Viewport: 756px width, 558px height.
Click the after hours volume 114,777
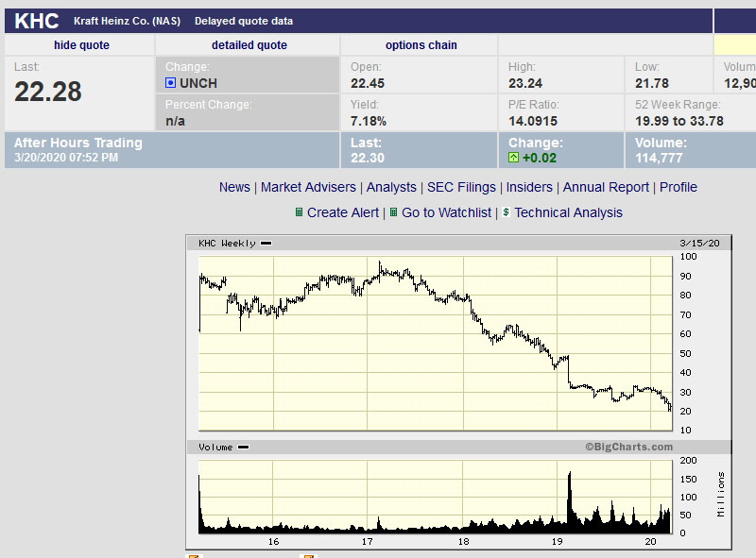coord(659,158)
